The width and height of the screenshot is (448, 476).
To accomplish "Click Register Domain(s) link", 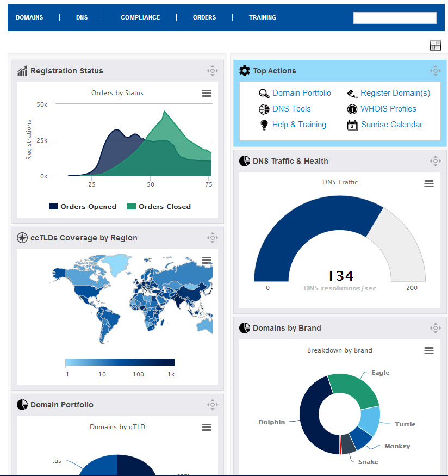I will click(x=395, y=93).
